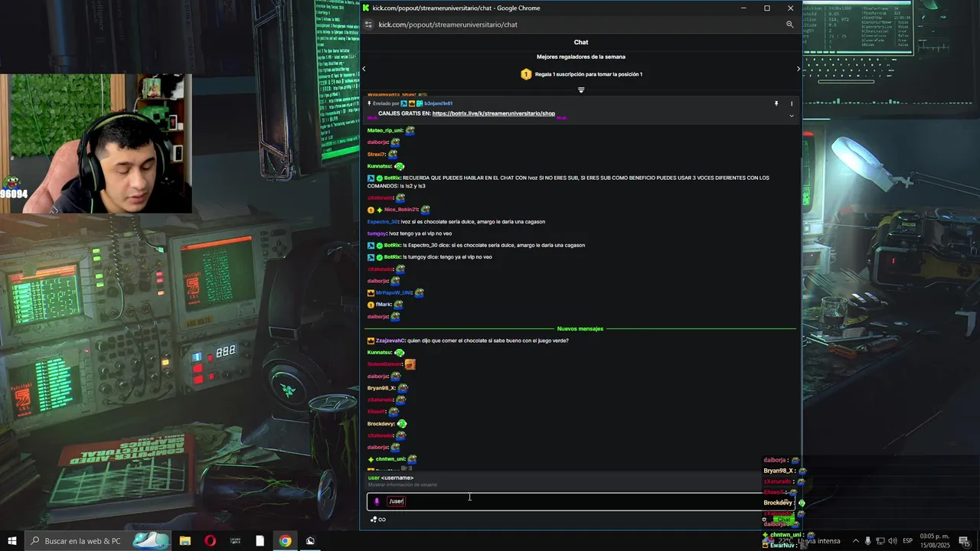Open ZzajzevahC username in chat
Screen dimensions: 980x551
(390, 341)
